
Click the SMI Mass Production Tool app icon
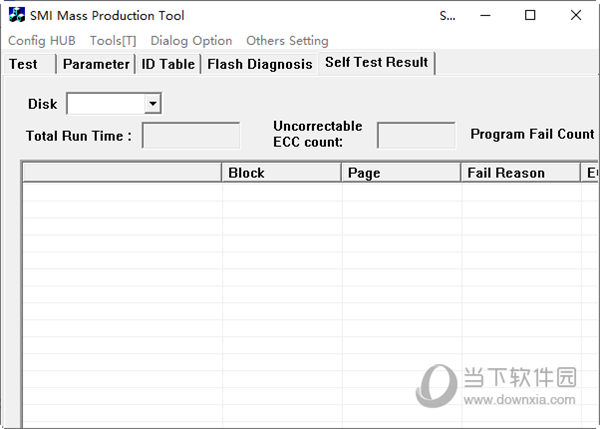(16, 15)
